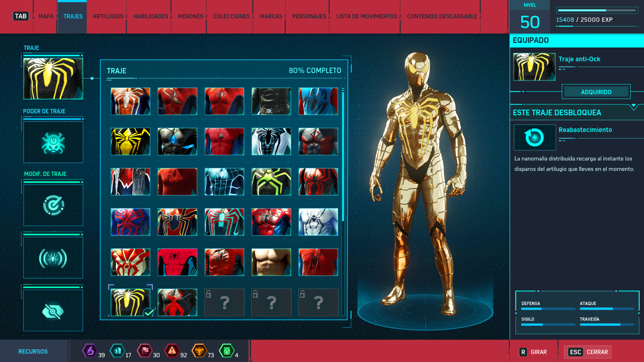Switch to the Artilugios tab
The image size is (644, 362).
pos(108,16)
